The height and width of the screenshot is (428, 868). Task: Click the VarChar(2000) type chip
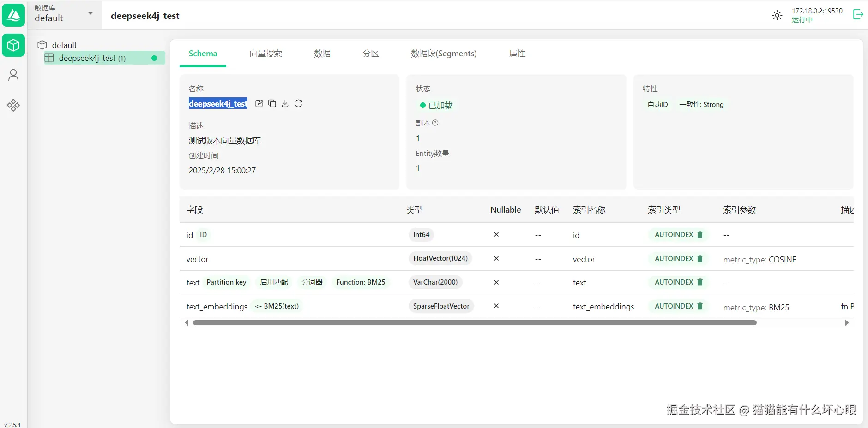pyautogui.click(x=435, y=282)
